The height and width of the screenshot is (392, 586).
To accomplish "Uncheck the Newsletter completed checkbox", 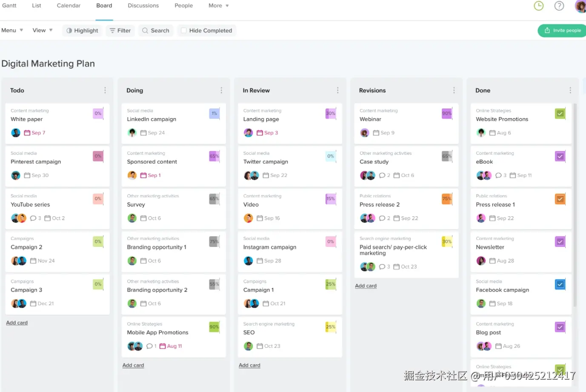I will (x=560, y=242).
